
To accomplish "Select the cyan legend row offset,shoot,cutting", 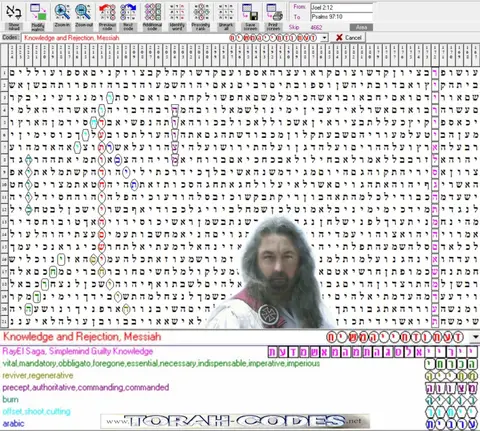I will (36, 412).
